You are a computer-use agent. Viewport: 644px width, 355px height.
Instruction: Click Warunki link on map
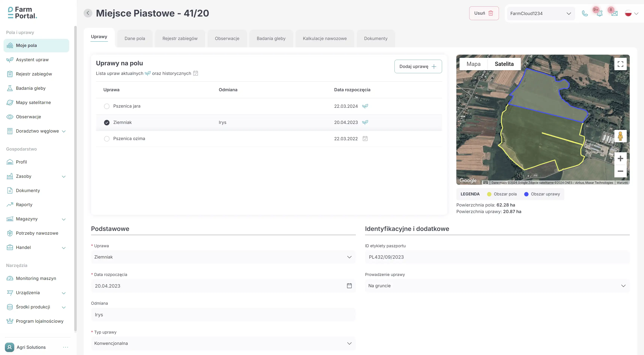[622, 182]
